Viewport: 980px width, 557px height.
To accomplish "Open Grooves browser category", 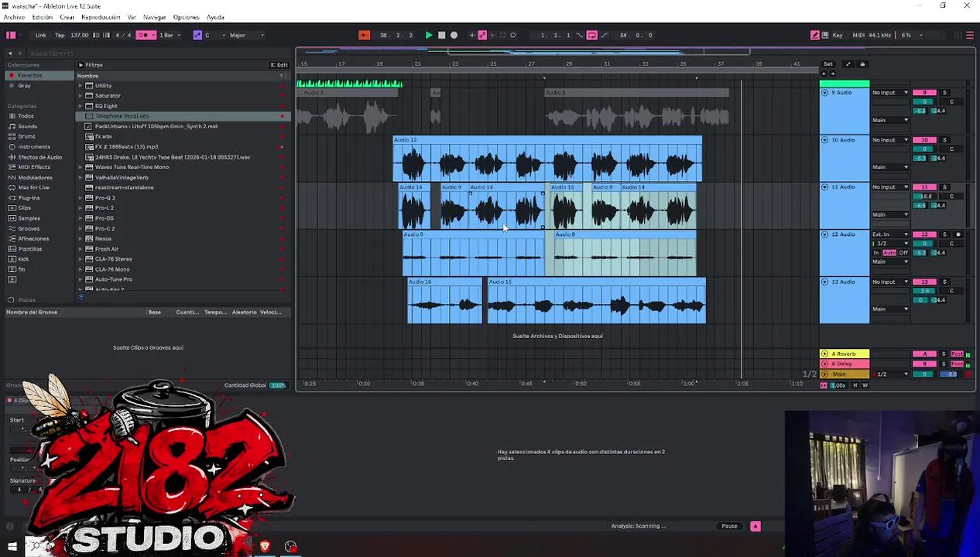I will (29, 228).
